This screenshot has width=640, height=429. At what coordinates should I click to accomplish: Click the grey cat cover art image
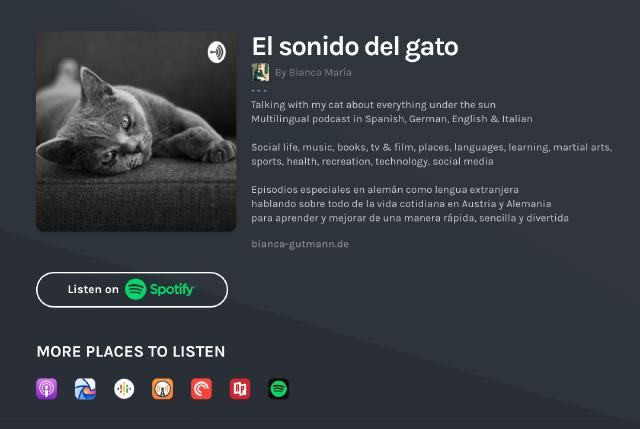click(136, 132)
